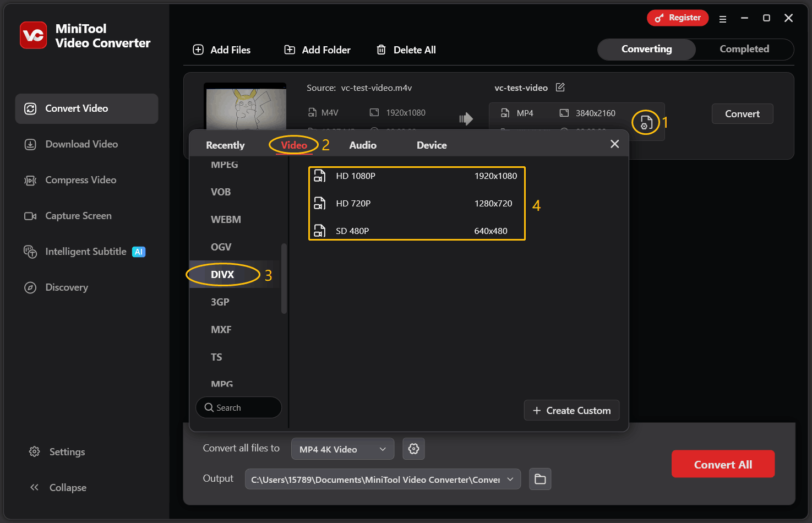Switch to the Audio tab
The height and width of the screenshot is (523, 812).
tap(363, 145)
